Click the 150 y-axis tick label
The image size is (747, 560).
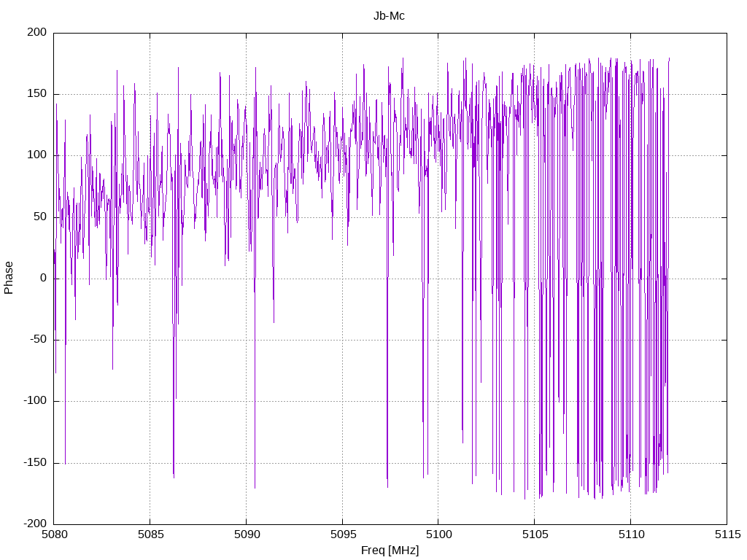pyautogui.click(x=37, y=94)
